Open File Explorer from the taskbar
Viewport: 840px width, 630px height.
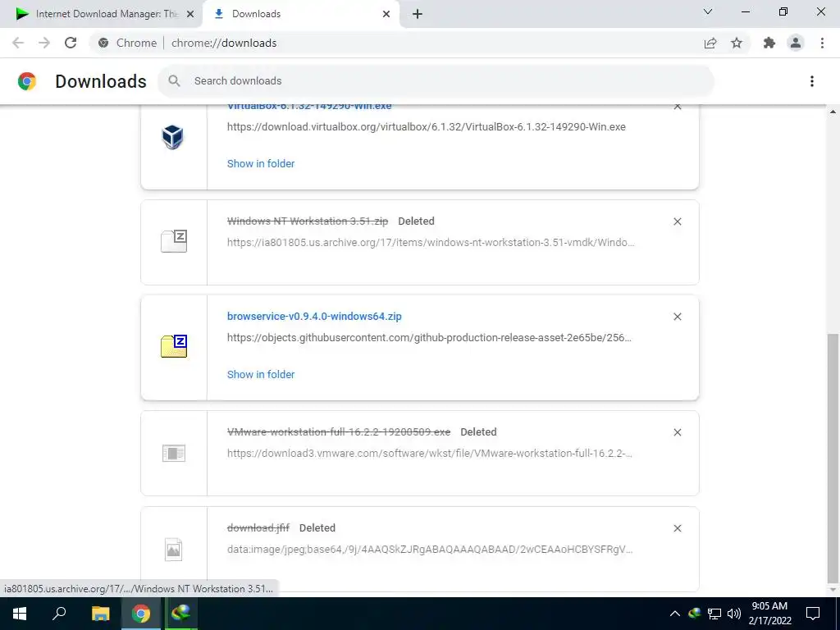[x=100, y=614]
